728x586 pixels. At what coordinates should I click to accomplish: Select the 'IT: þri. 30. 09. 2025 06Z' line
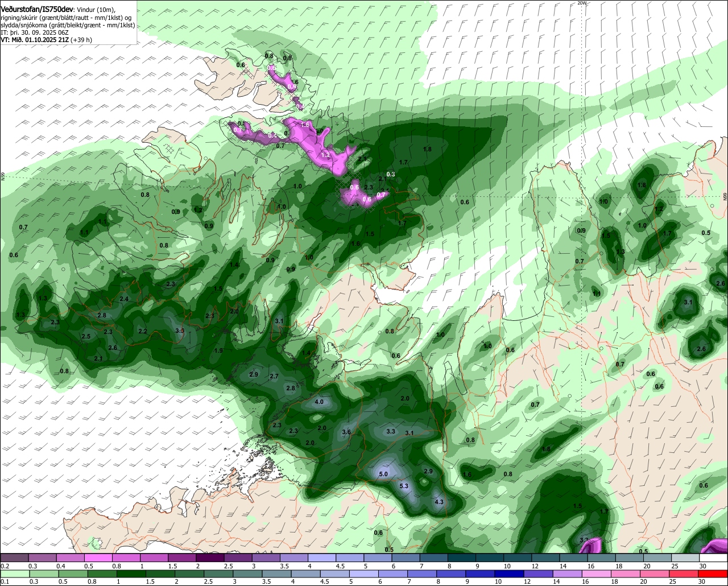pos(36,32)
